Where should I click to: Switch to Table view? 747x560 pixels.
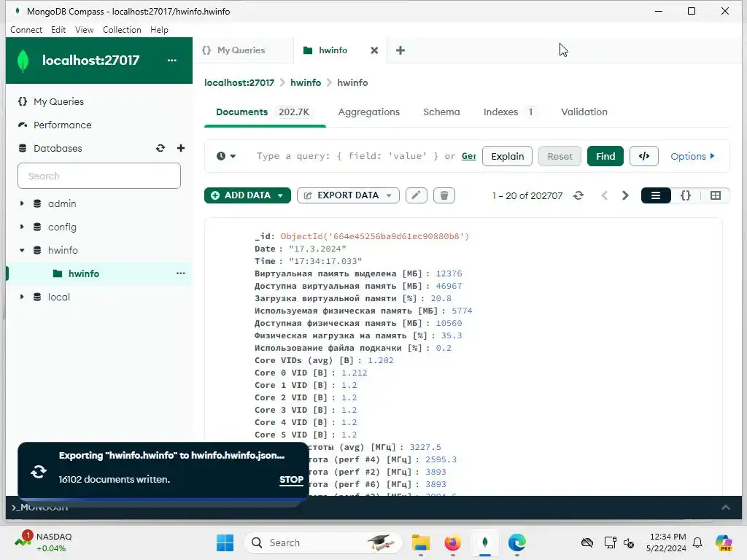coord(716,195)
